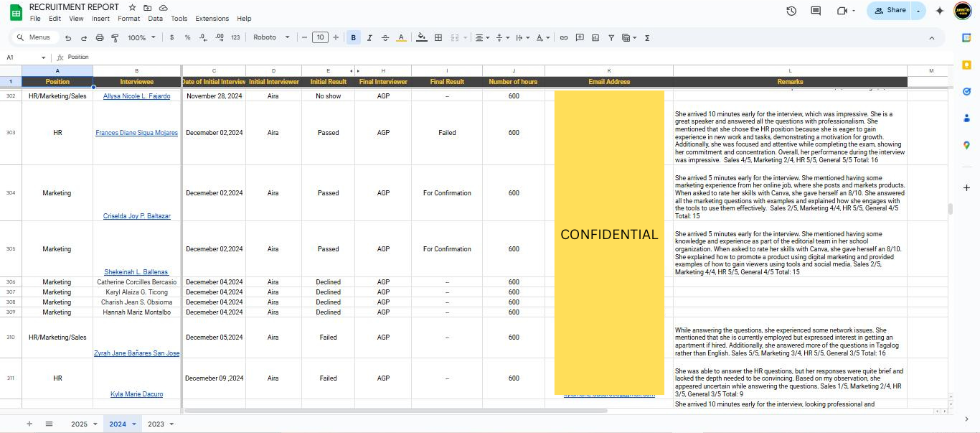Open the Data menu

click(156, 19)
